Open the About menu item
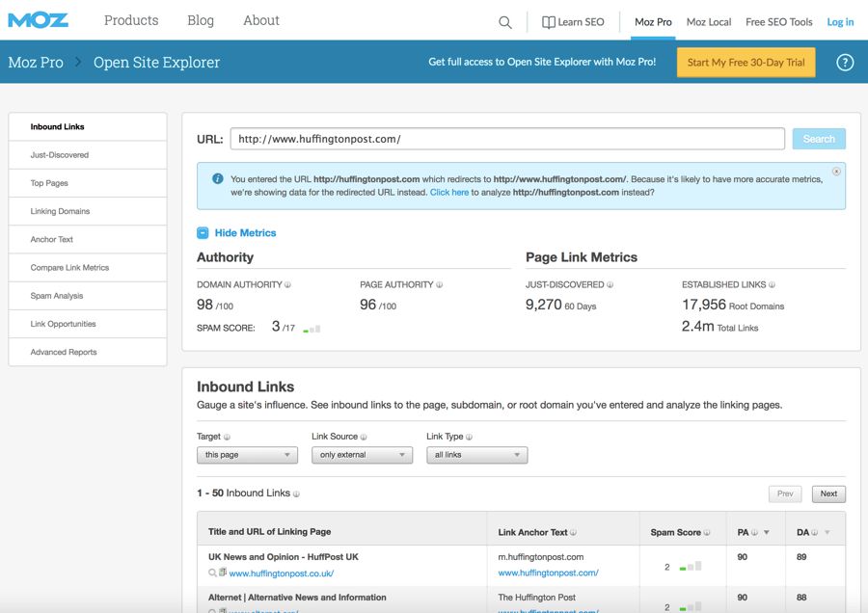This screenshot has height=613, width=868. [x=261, y=20]
